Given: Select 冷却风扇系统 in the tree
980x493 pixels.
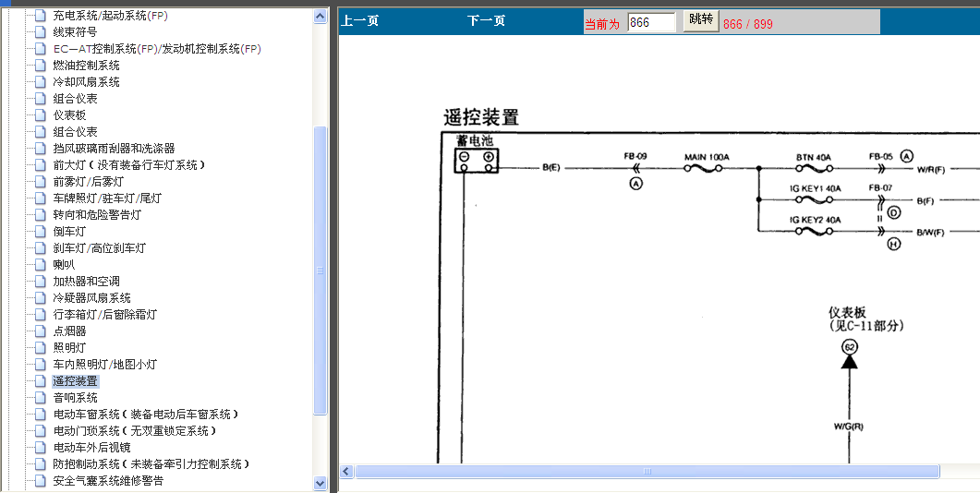Looking at the screenshot, I should click(x=86, y=82).
